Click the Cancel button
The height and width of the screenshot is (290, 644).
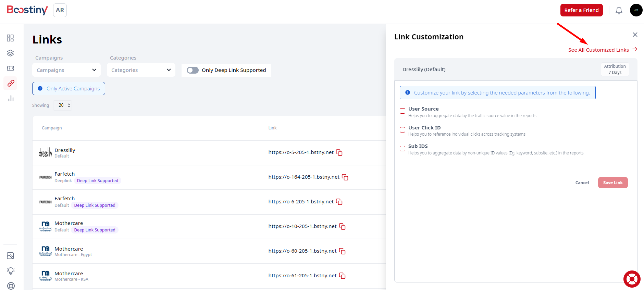click(x=582, y=183)
